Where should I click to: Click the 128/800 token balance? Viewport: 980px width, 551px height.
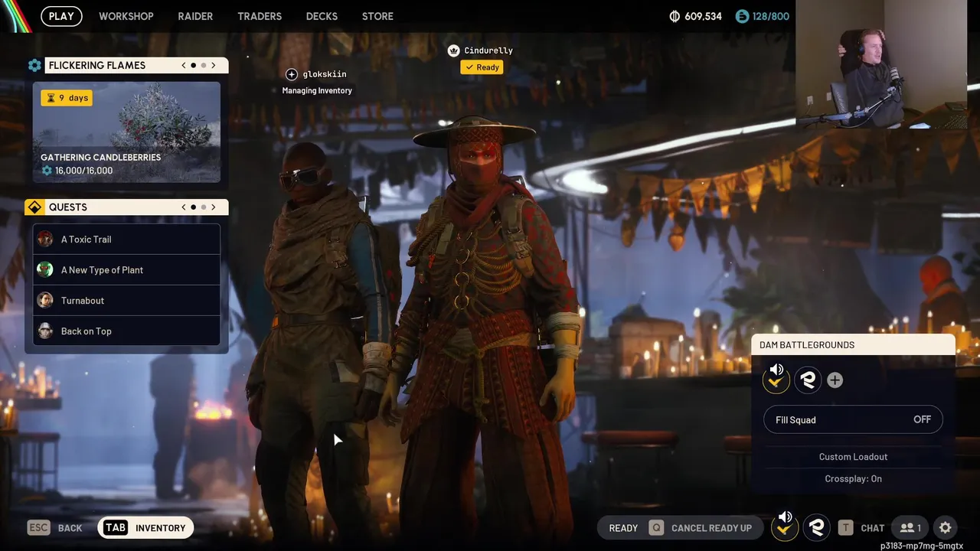coord(771,16)
